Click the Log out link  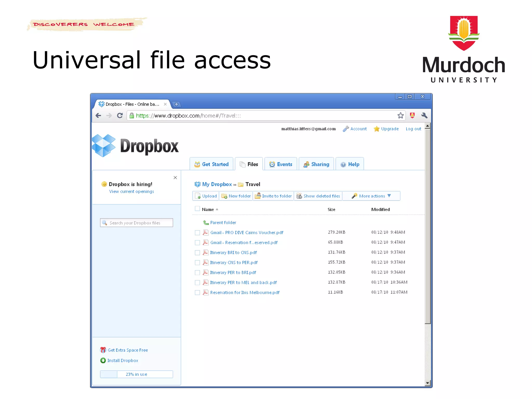click(414, 129)
